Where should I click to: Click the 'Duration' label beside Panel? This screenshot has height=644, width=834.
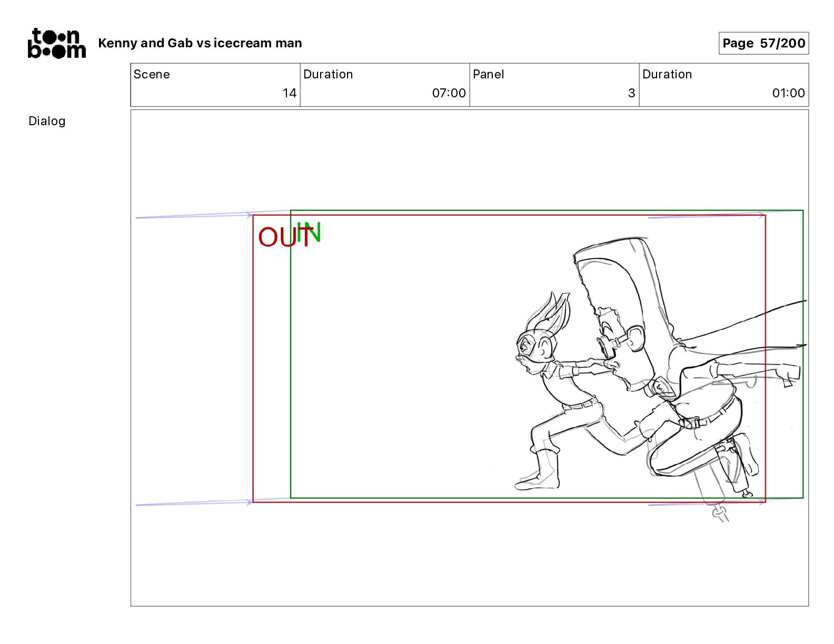(667, 74)
